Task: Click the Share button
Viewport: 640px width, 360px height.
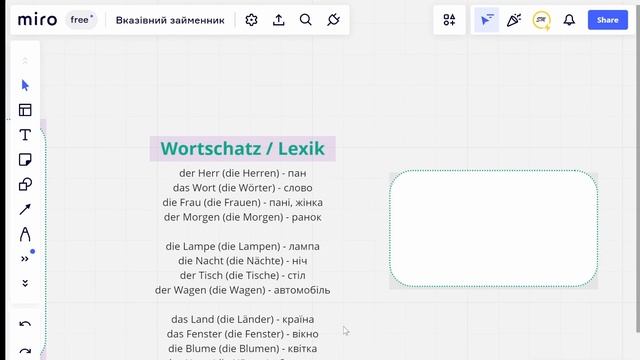Action: point(608,20)
